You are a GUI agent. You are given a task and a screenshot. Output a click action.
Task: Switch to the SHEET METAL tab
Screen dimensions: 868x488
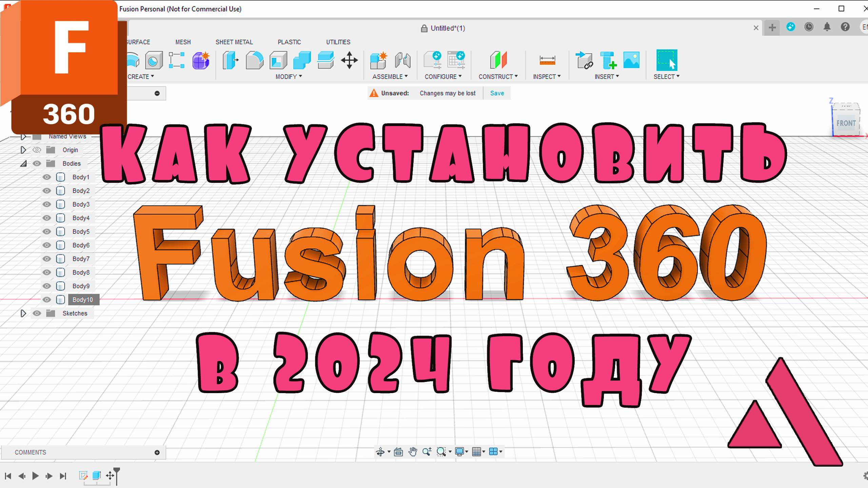tap(234, 42)
